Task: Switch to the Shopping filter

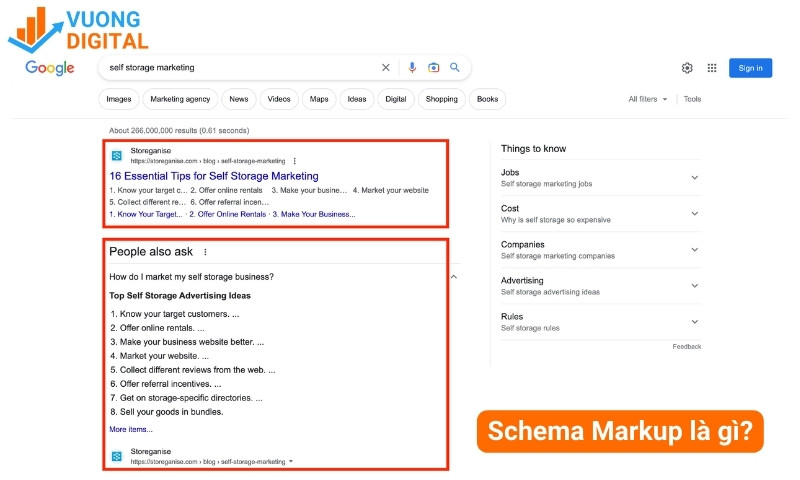Action: tap(441, 99)
